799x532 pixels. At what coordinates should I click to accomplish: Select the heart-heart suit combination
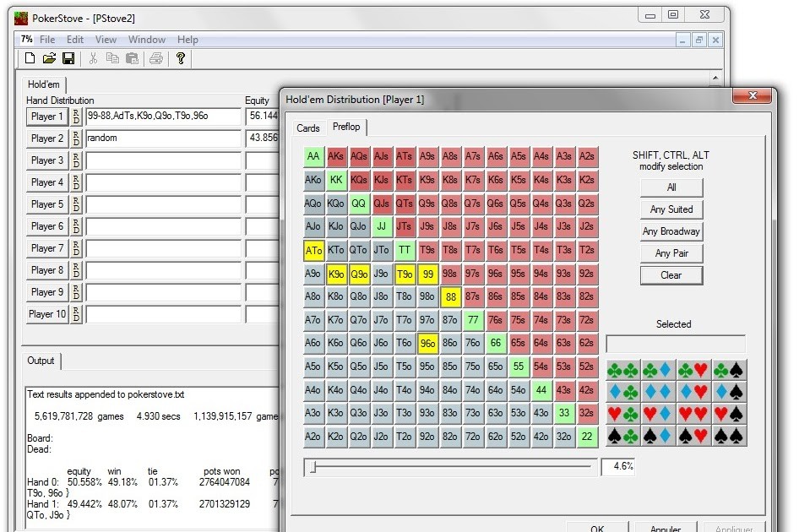coord(693,414)
